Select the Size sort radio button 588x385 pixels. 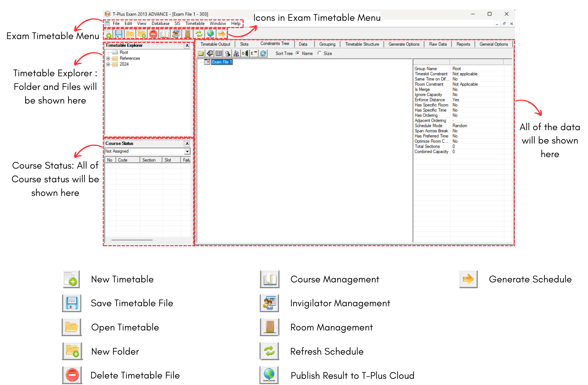(x=319, y=53)
